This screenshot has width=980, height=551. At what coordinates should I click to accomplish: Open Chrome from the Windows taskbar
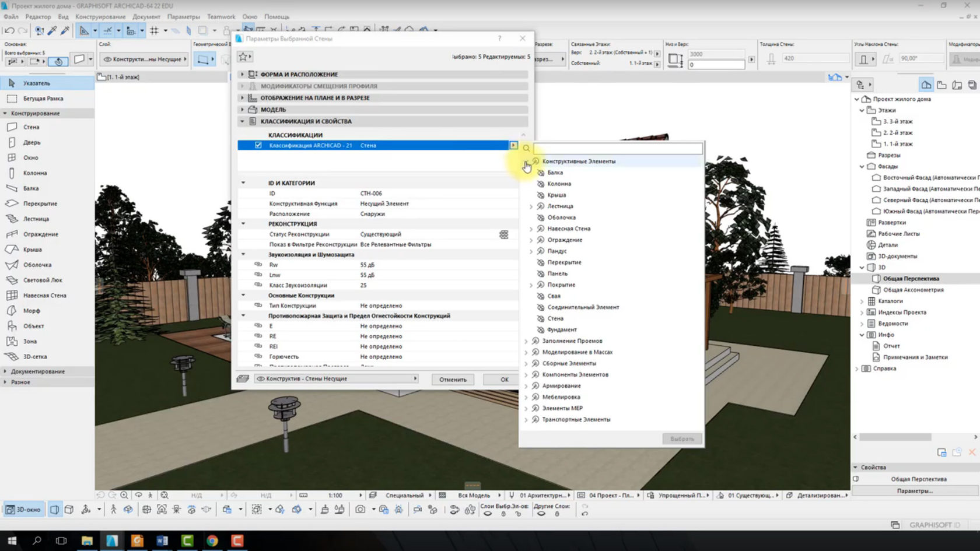pos(212,541)
